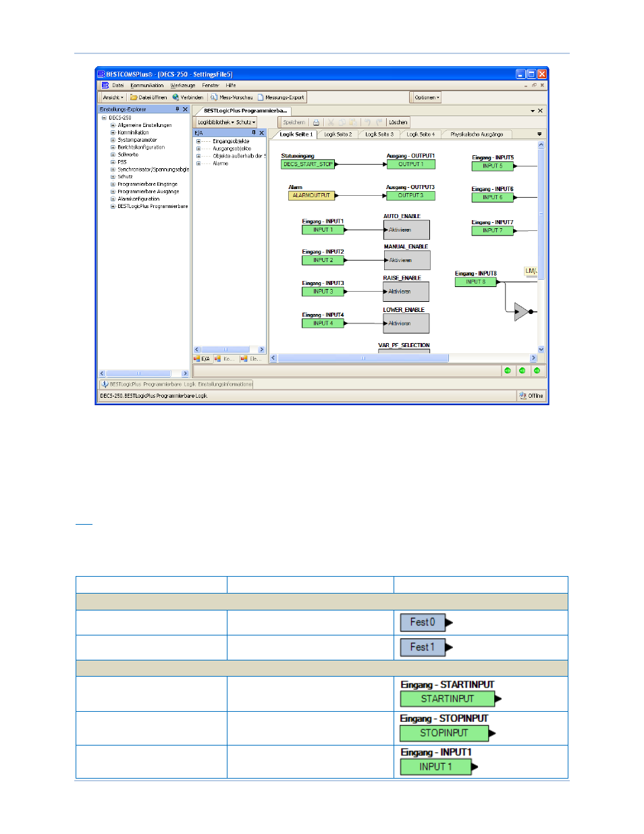Click the first green status LED indicator
The image size is (644, 834).
(x=508, y=371)
